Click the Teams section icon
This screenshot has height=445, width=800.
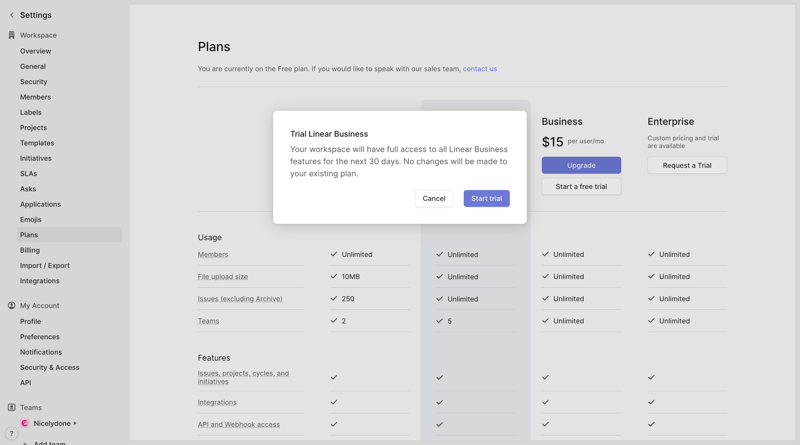pyautogui.click(x=12, y=407)
